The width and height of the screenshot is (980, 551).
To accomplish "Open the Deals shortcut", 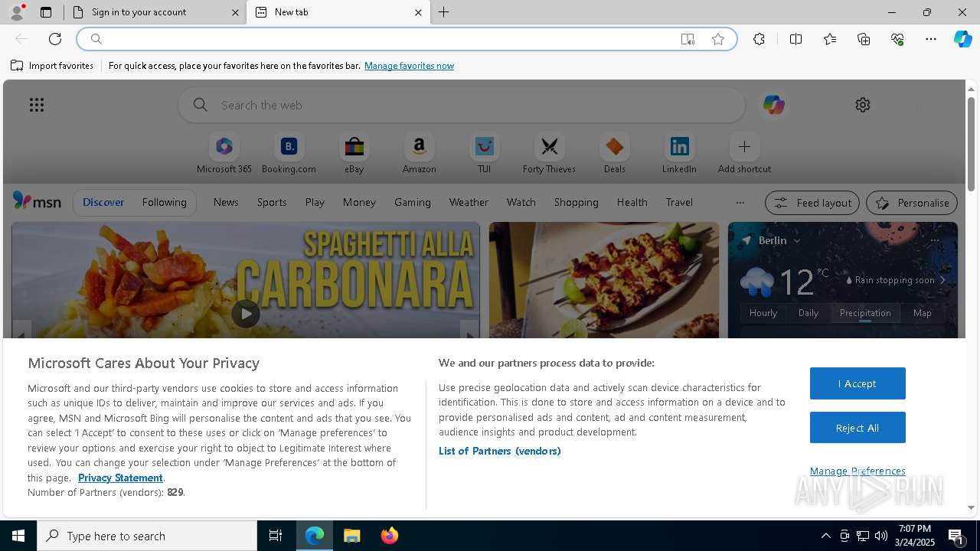I will (614, 154).
